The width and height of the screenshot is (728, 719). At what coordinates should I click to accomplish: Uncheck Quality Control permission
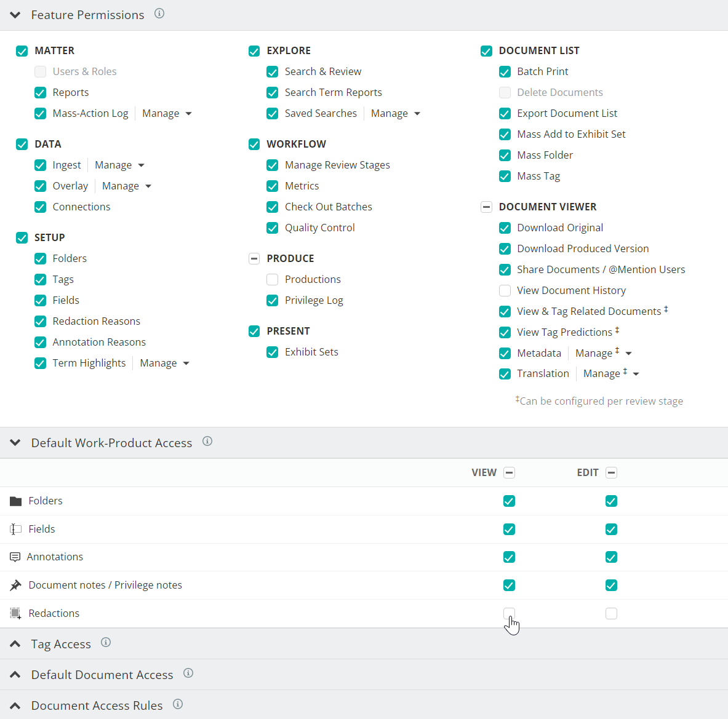[x=273, y=228]
